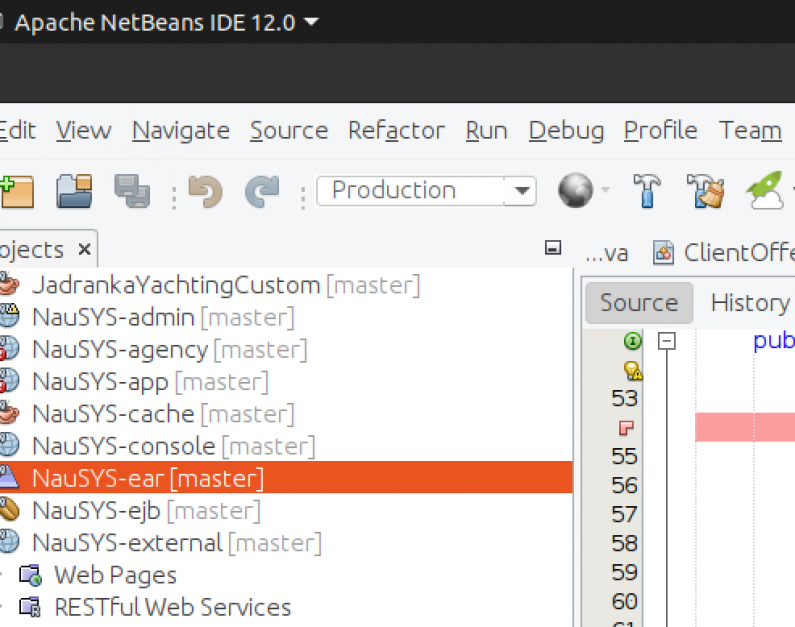
Task: Select JadrankaYachtingCustom [master] project
Action: click(226, 285)
